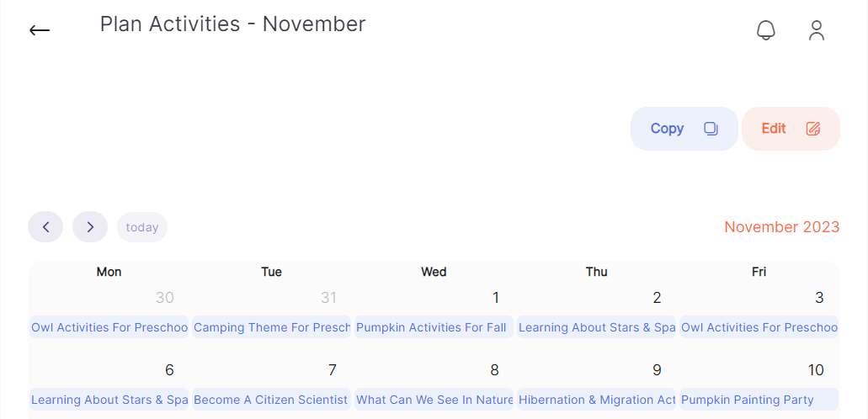Select day 8 in the calendar
The height and width of the screenshot is (419, 868).
tap(494, 369)
